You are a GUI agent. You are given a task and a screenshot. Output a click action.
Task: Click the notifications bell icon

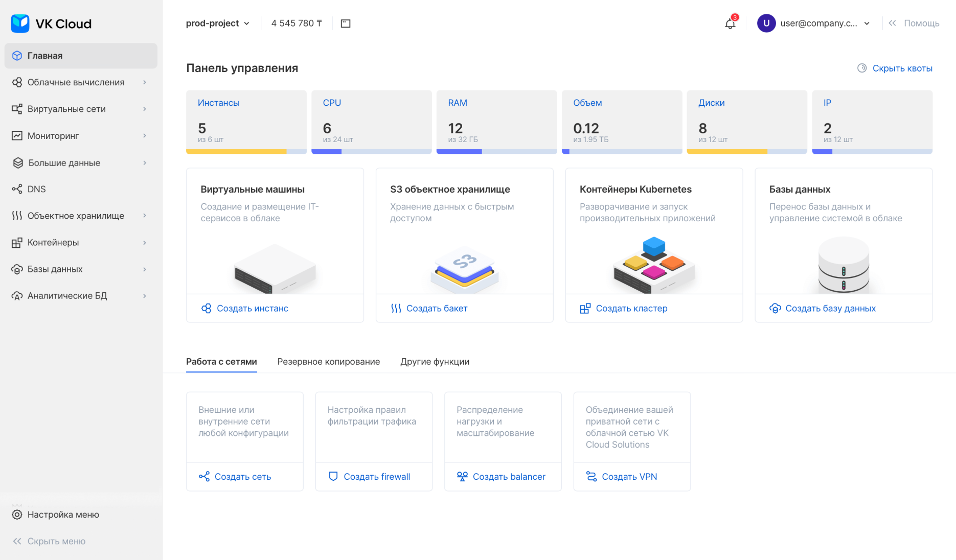(x=730, y=23)
